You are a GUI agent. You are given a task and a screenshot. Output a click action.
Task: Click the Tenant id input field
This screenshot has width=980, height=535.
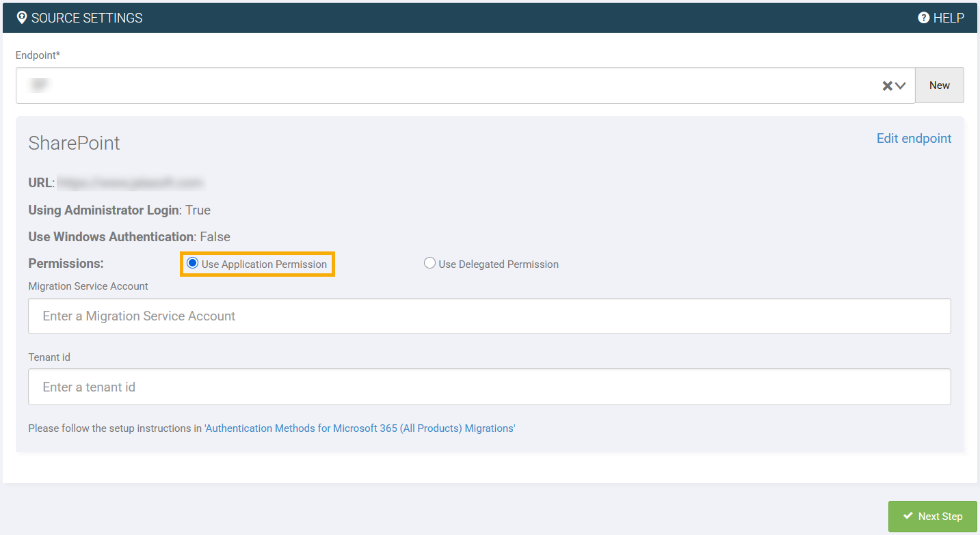(x=489, y=387)
